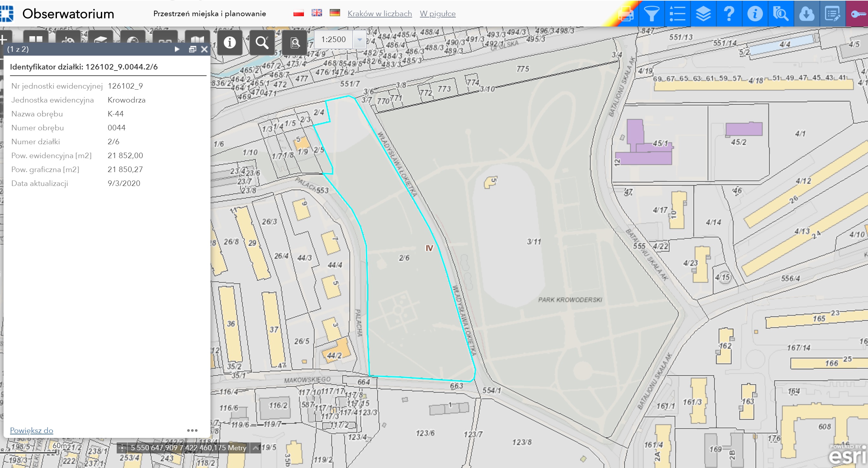This screenshot has width=868, height=468.
Task: Click the dark info identify tool
Action: [230, 42]
